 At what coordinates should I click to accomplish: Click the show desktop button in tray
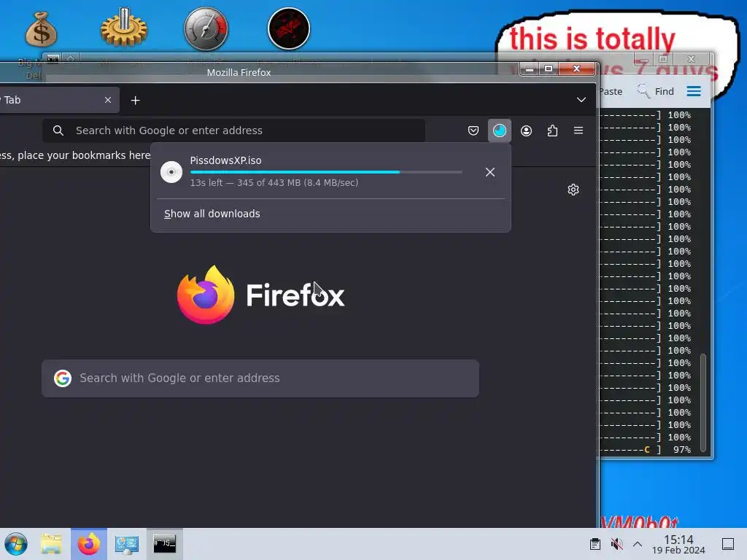coord(728,544)
